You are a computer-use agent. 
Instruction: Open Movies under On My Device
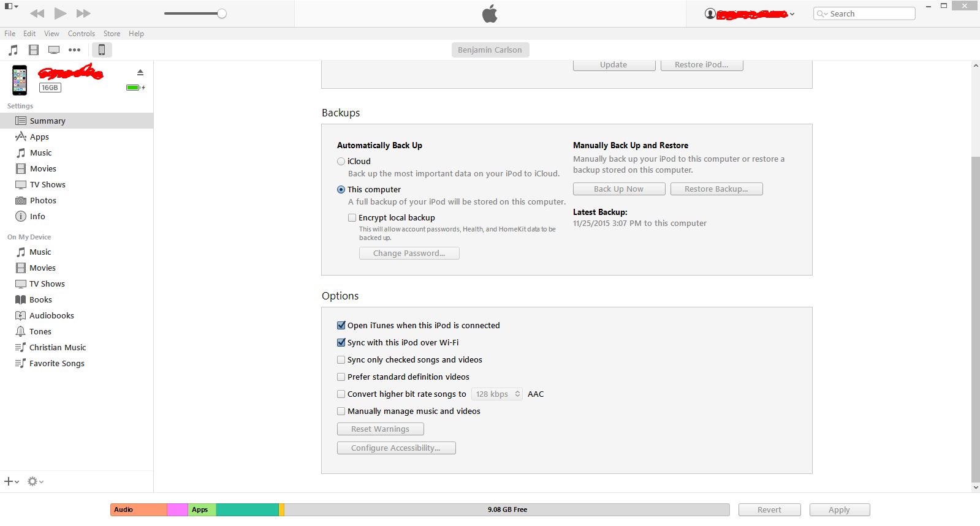click(77, 268)
